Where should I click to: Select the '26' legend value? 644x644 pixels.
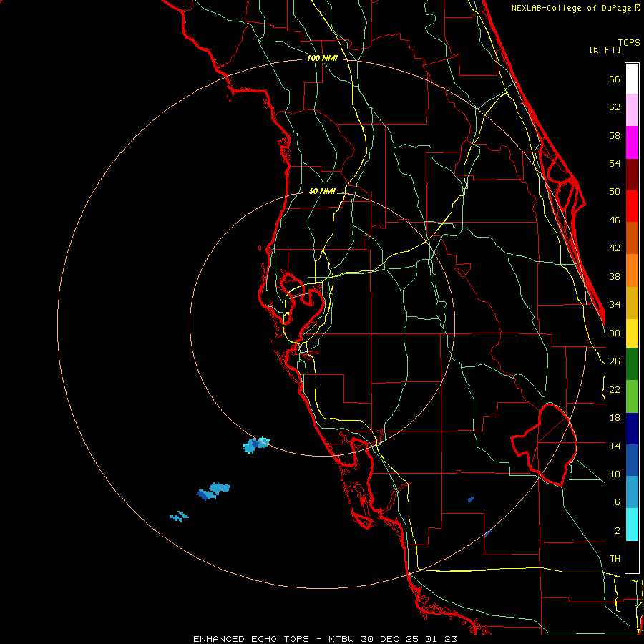click(x=615, y=361)
